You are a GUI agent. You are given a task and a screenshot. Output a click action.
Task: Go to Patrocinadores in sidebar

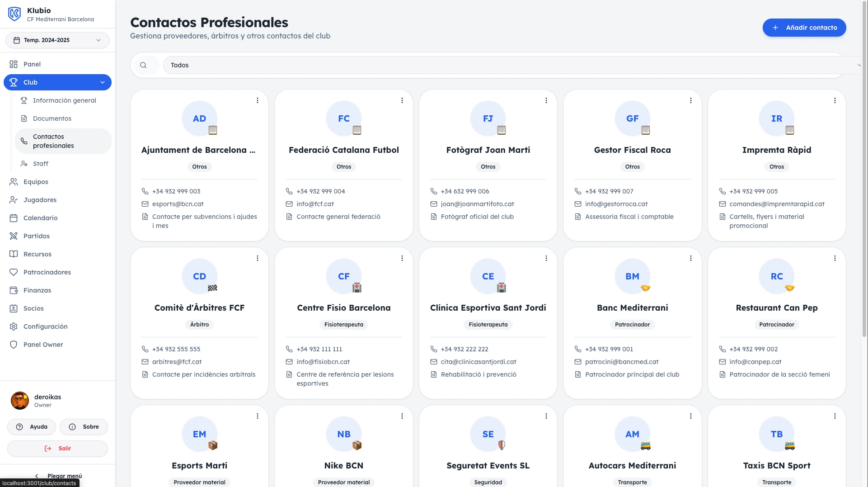click(x=47, y=272)
